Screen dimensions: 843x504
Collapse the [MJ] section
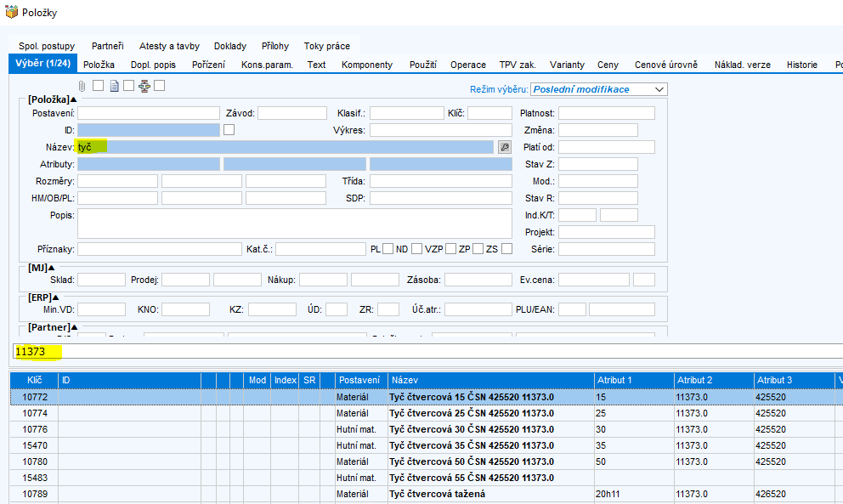pos(52,268)
